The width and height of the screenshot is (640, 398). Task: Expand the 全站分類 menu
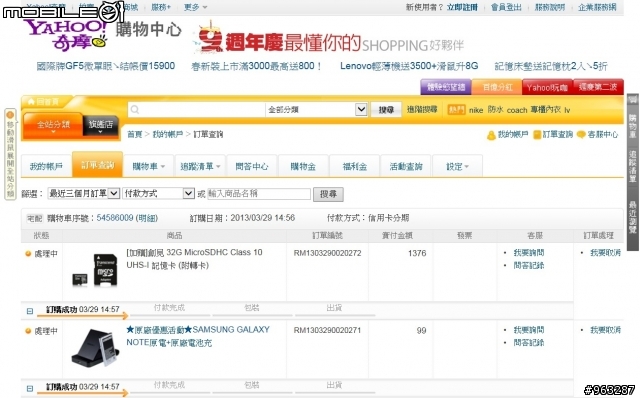click(x=53, y=126)
